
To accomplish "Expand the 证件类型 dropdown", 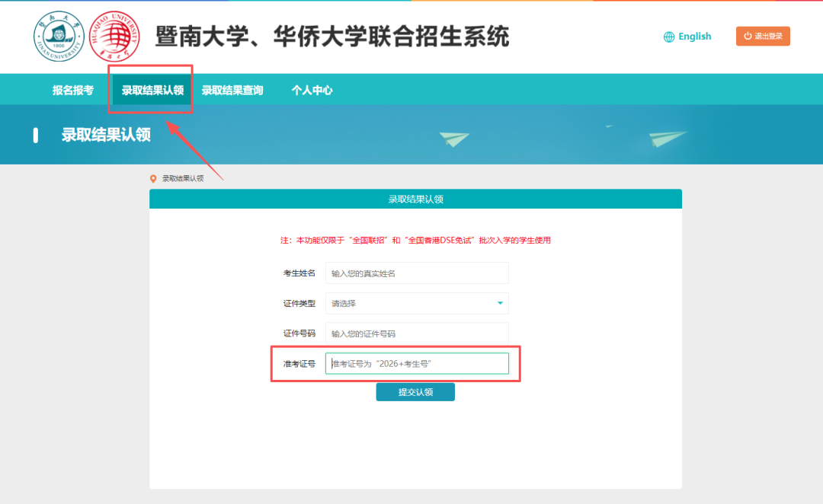I will [417, 303].
